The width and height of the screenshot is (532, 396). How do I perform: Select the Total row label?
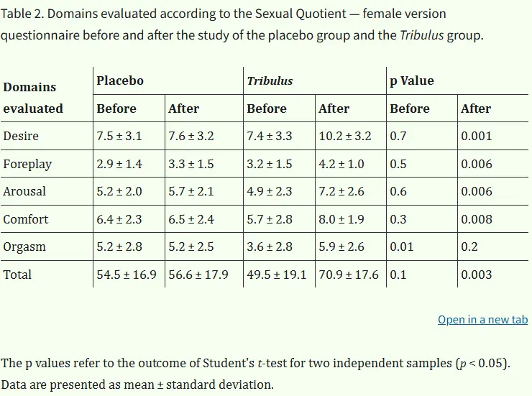click(x=17, y=275)
